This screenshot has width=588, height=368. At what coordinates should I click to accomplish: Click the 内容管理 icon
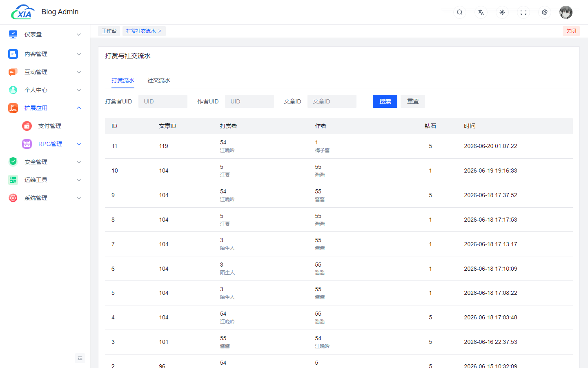tap(13, 54)
